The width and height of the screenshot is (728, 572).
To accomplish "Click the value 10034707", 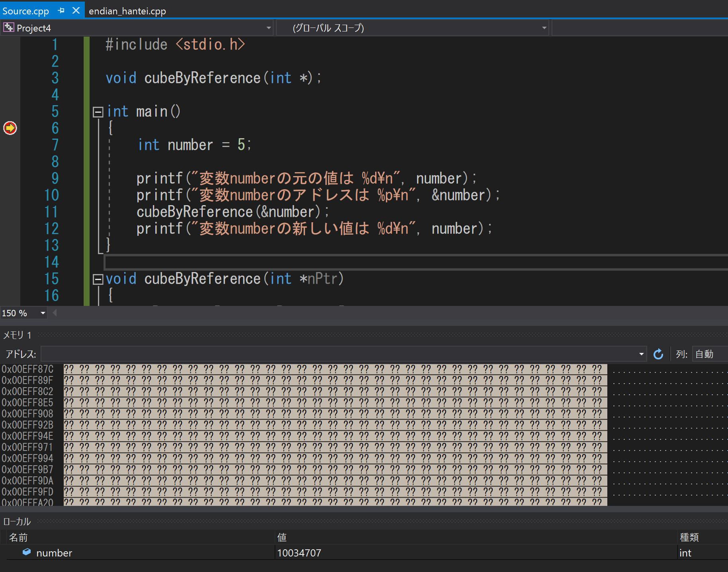I will coord(299,553).
